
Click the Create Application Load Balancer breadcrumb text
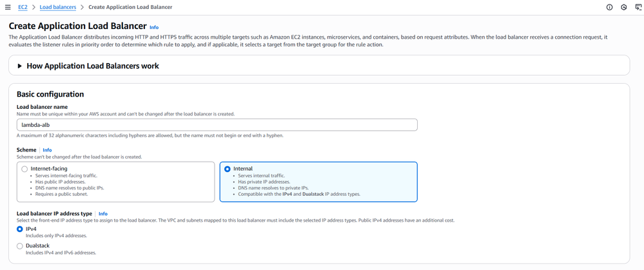[x=130, y=7]
